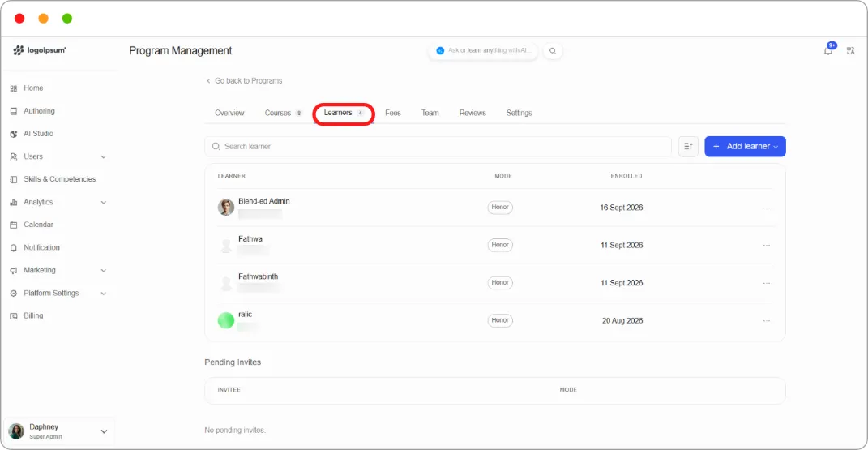
Task: Open the Billing sidebar item
Action: [x=33, y=315]
